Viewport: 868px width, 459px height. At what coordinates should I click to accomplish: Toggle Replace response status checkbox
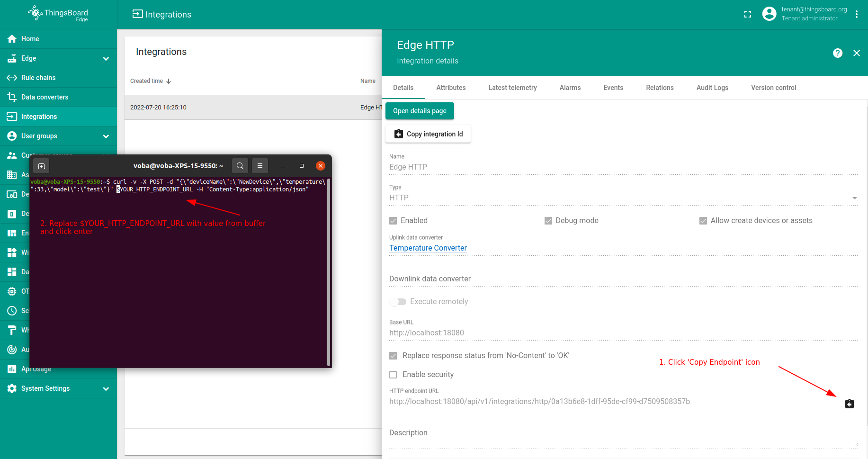click(393, 356)
